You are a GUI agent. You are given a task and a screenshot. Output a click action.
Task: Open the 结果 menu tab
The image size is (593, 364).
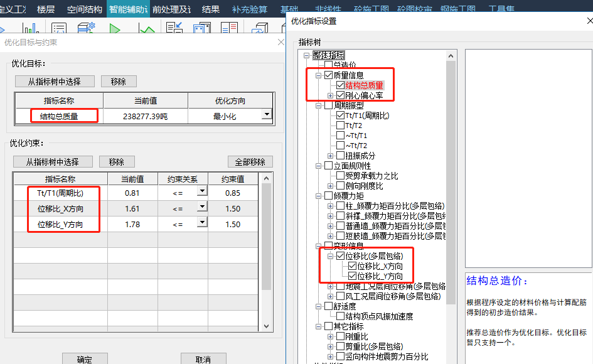point(211,9)
